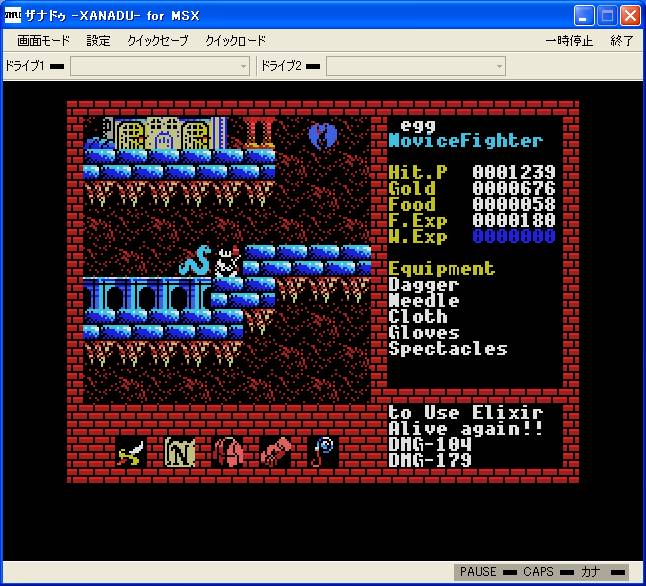Screen dimensions: 646x586
Task: Click the Gloves text in equipment list
Action: [424, 333]
